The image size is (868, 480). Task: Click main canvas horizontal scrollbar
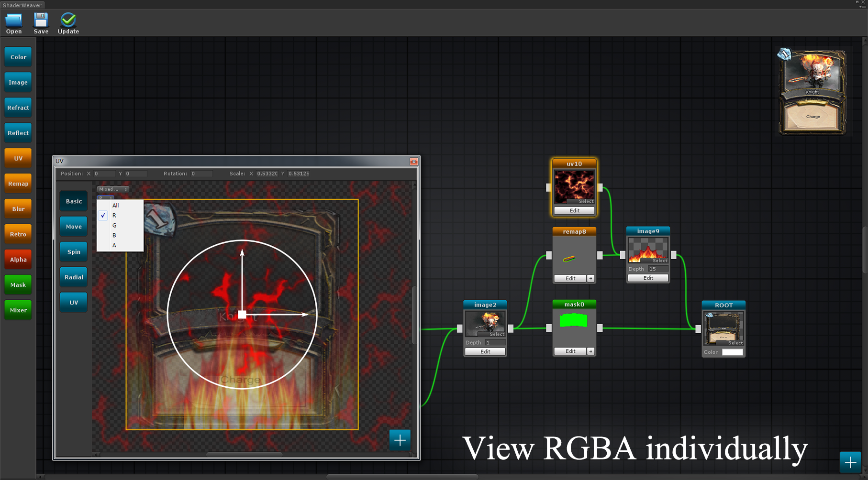[x=402, y=477]
